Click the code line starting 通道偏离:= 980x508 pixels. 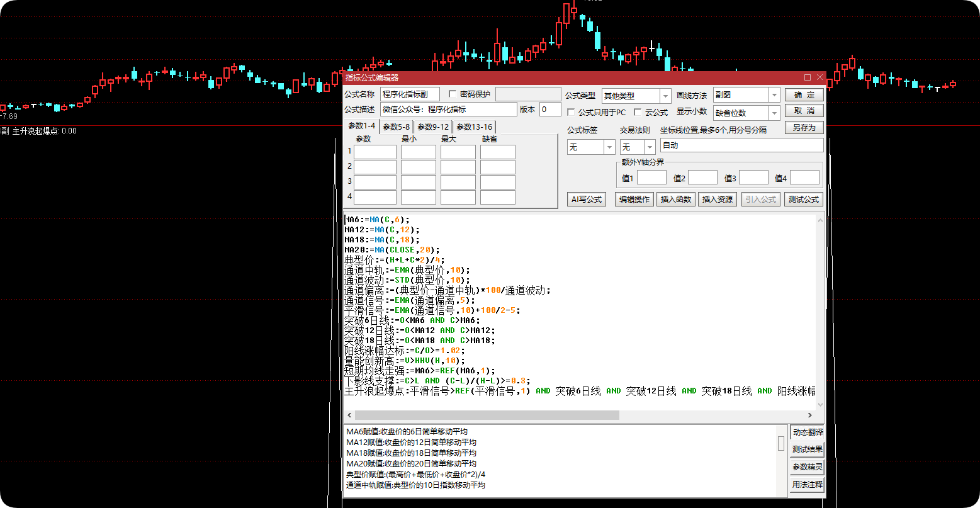tap(447, 290)
